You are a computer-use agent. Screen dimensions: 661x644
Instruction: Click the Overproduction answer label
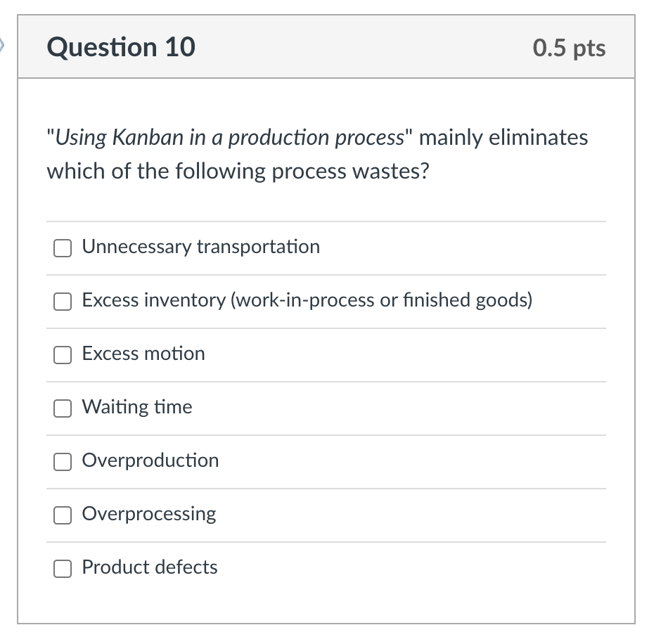[x=150, y=461]
